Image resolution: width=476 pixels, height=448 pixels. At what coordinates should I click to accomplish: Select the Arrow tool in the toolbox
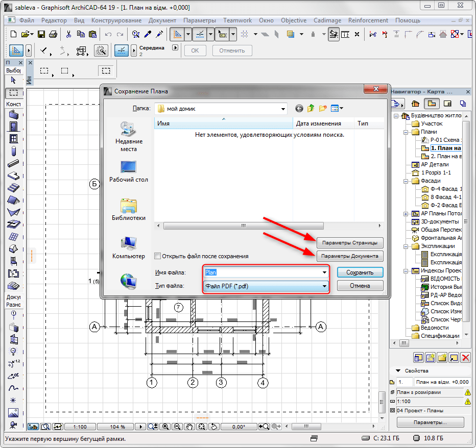14,80
